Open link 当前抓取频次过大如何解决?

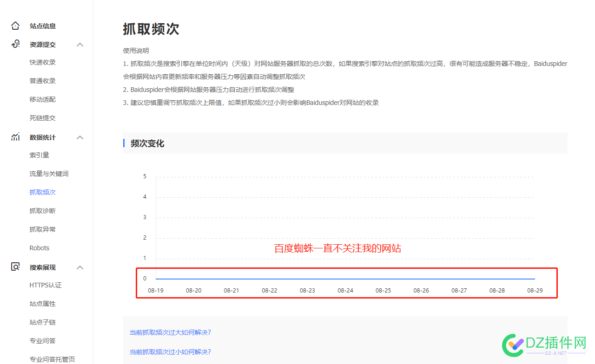(170, 332)
